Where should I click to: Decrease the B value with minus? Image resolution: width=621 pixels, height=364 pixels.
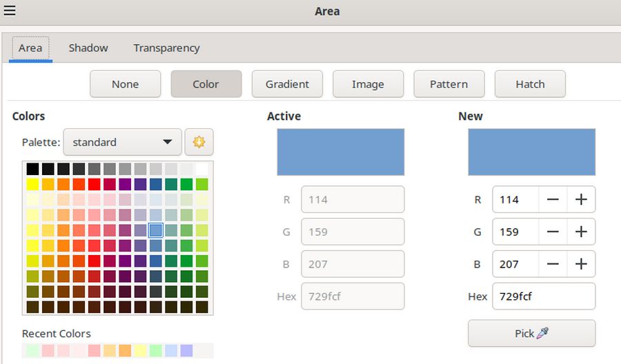(553, 264)
